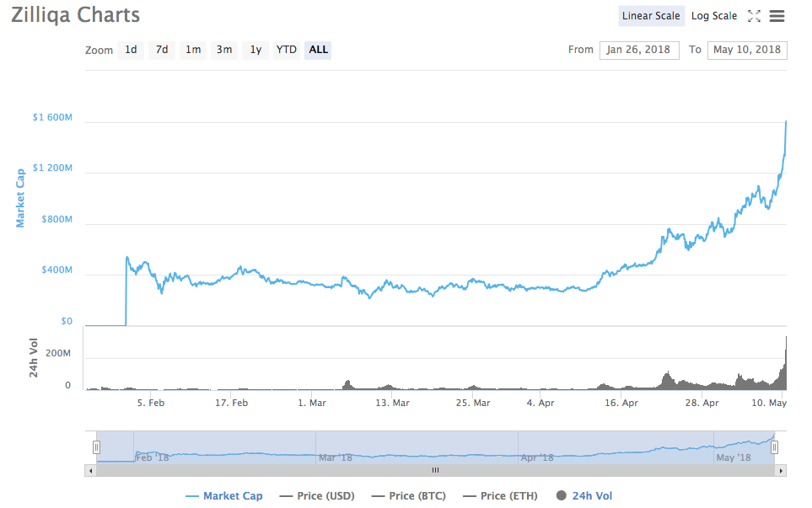
Task: Click the navigator scrollbar thumb grip
Action: click(x=436, y=470)
